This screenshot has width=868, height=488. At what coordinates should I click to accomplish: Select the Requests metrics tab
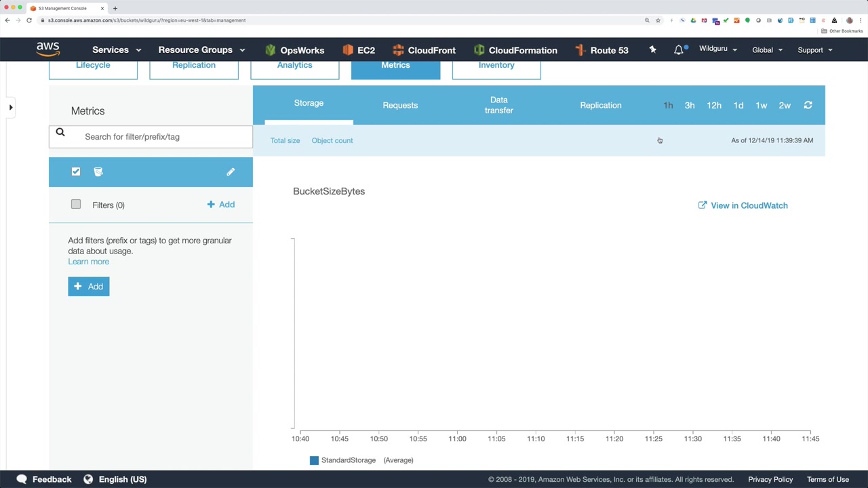click(400, 105)
